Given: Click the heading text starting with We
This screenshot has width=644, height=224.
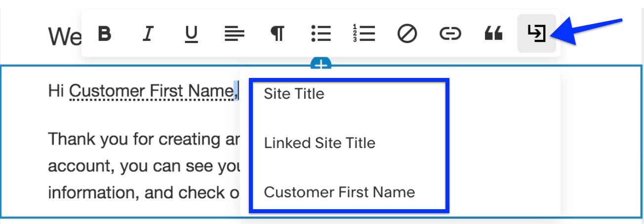Looking at the screenshot, I should tap(64, 37).
